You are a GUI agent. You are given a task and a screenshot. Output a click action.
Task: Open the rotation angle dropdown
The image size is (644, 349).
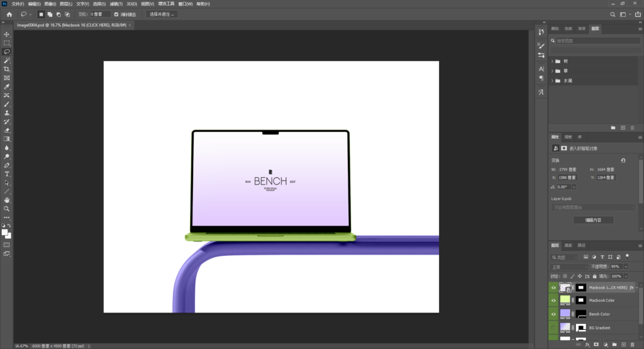coord(574,187)
